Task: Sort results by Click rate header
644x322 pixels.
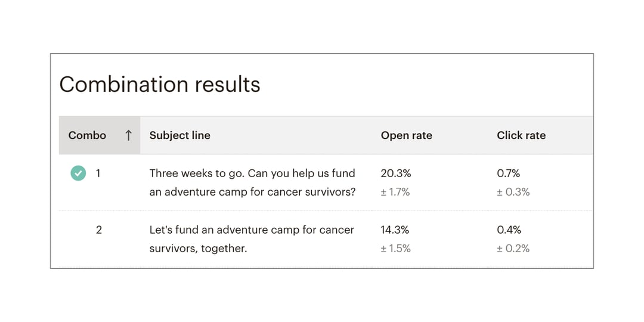Action: 521,135
